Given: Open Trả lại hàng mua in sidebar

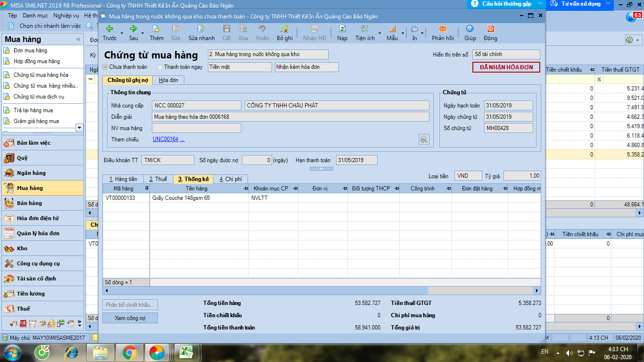Looking at the screenshot, I should point(33,110).
